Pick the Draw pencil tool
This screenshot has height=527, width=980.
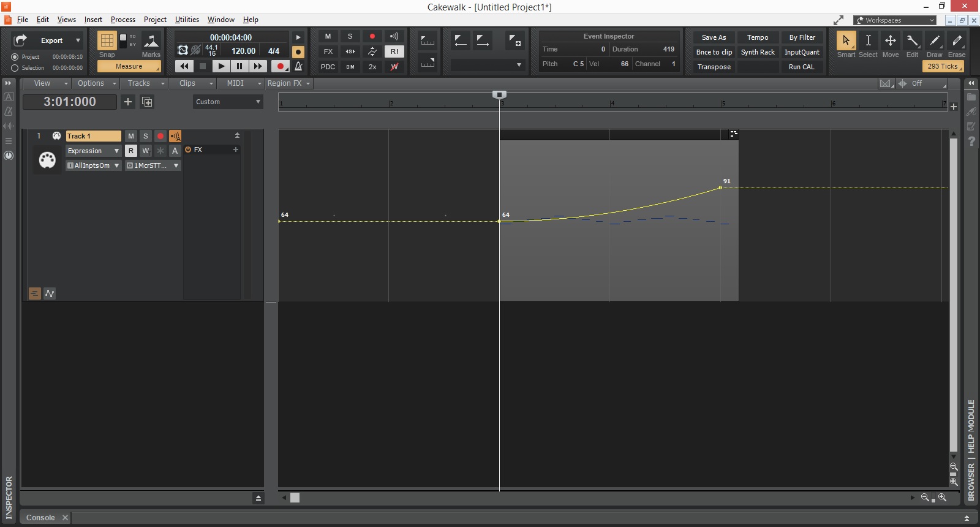[935, 40]
